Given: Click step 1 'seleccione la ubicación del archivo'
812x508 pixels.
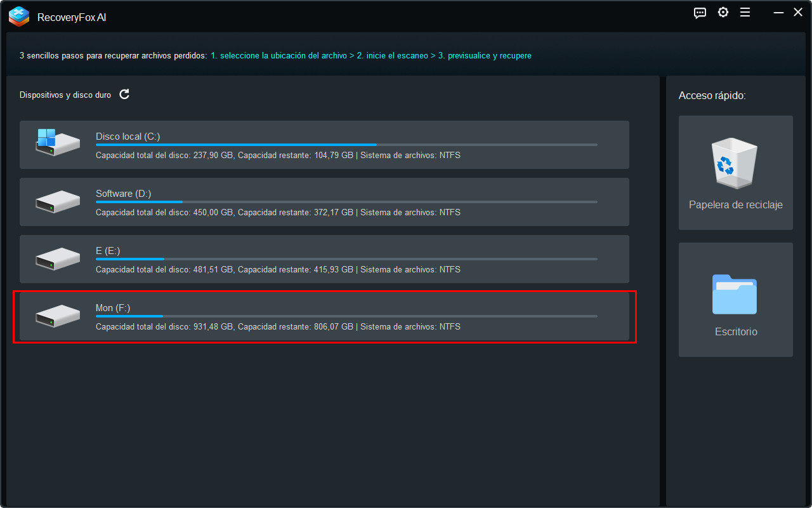Looking at the screenshot, I should (x=278, y=56).
